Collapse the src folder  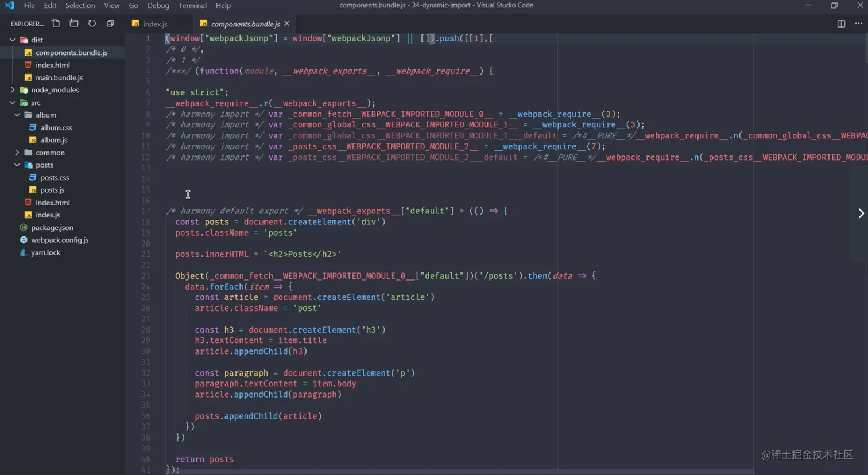[x=13, y=103]
